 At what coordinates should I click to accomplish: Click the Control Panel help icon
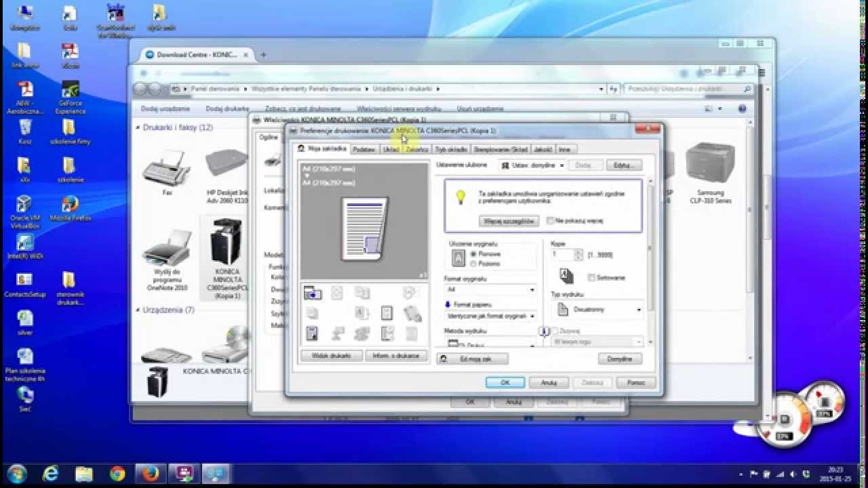[x=742, y=108]
